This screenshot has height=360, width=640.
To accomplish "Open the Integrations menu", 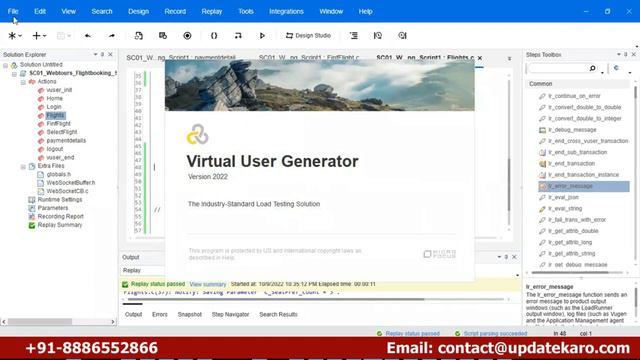I will 286,11.
